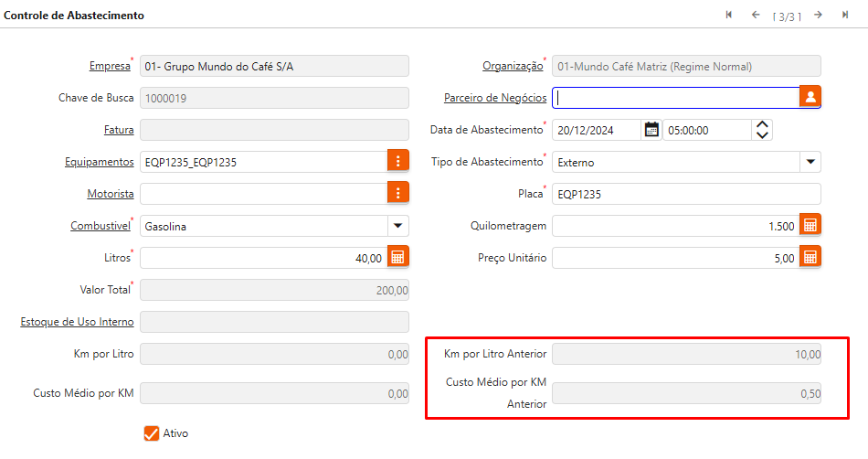868x459 pixels.
Task: Open Equipamentos selector orange menu button
Action: pos(398,162)
